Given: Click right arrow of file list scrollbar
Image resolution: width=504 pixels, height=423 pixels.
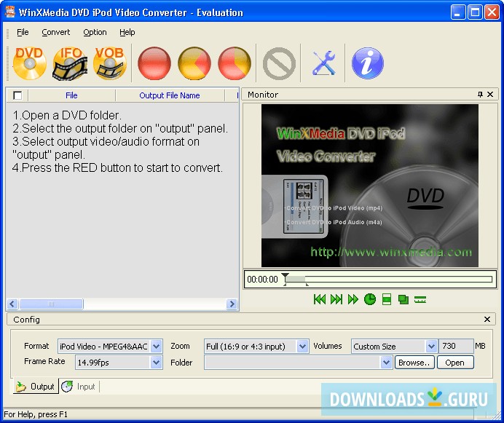Looking at the screenshot, I should click(x=232, y=304).
